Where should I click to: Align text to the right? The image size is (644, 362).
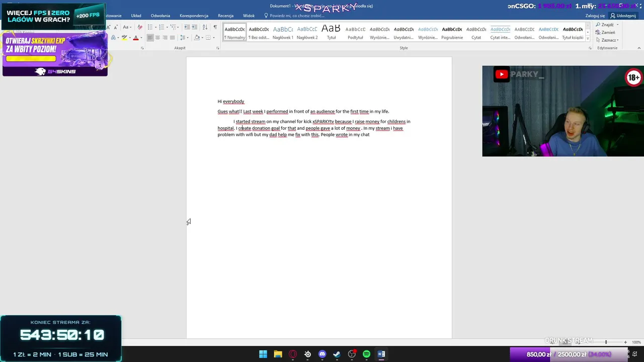(165, 38)
